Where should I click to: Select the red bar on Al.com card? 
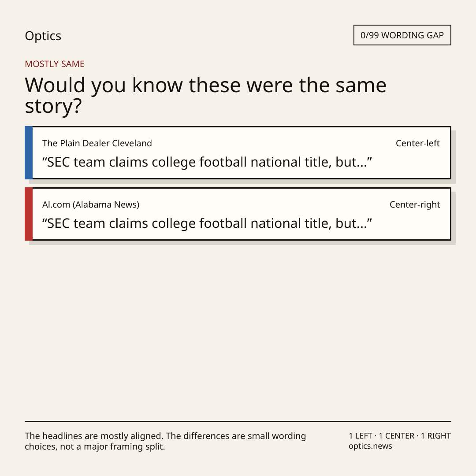click(29, 214)
